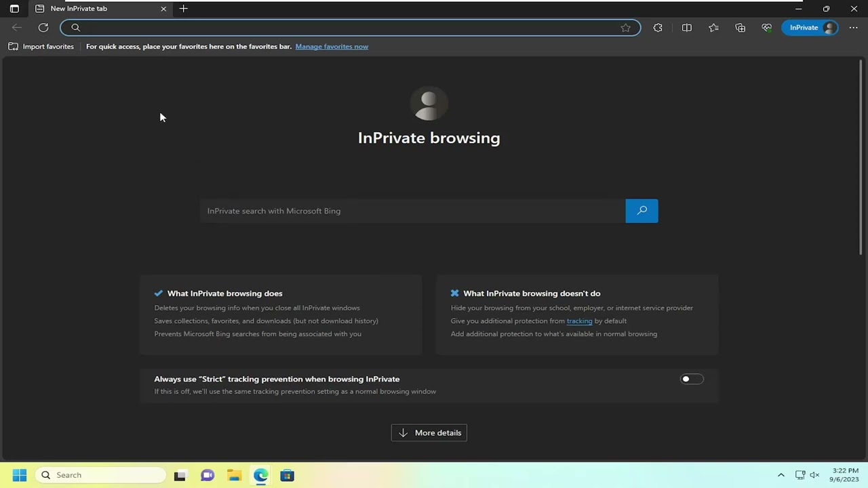The height and width of the screenshot is (488, 868).
Task: Click 'What InPrivate browsing doesn't do' heading
Action: point(532,293)
